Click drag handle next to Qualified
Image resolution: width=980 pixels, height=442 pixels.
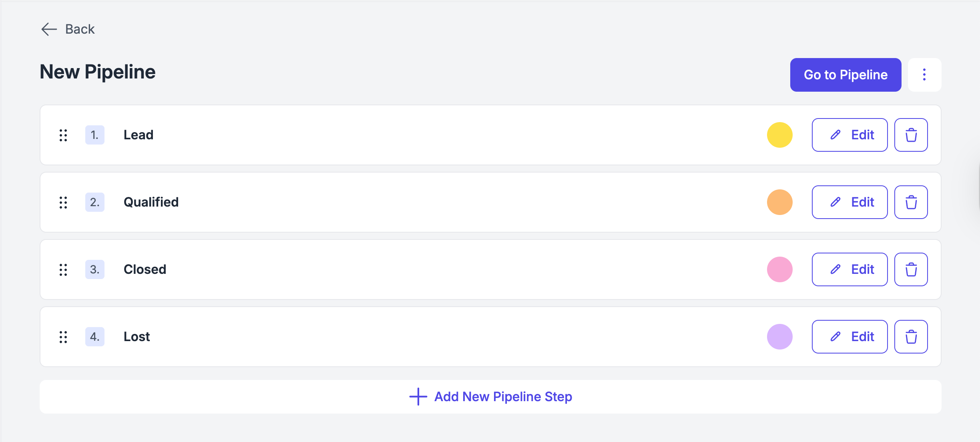(x=63, y=202)
